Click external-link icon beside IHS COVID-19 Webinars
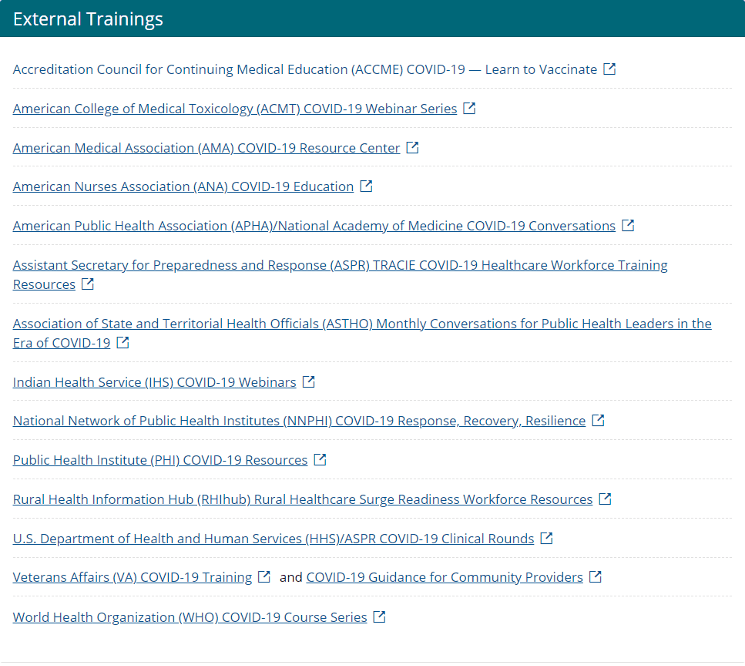This screenshot has height=666, width=745. (x=309, y=382)
